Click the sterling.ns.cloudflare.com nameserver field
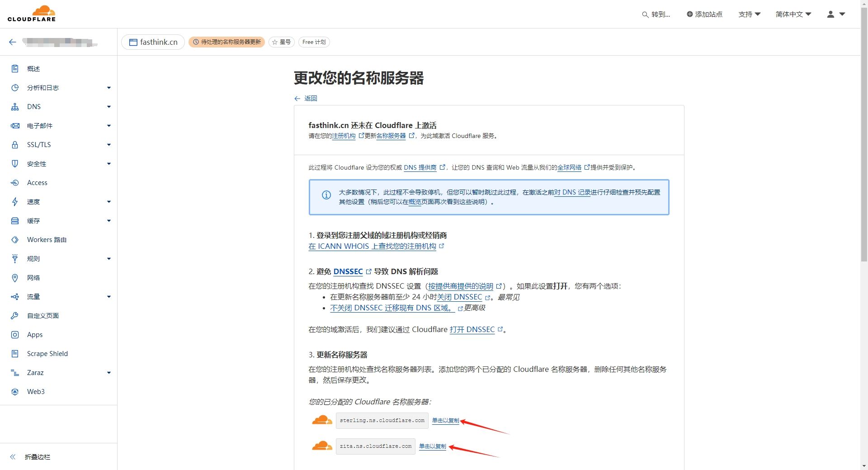 [x=382, y=421]
